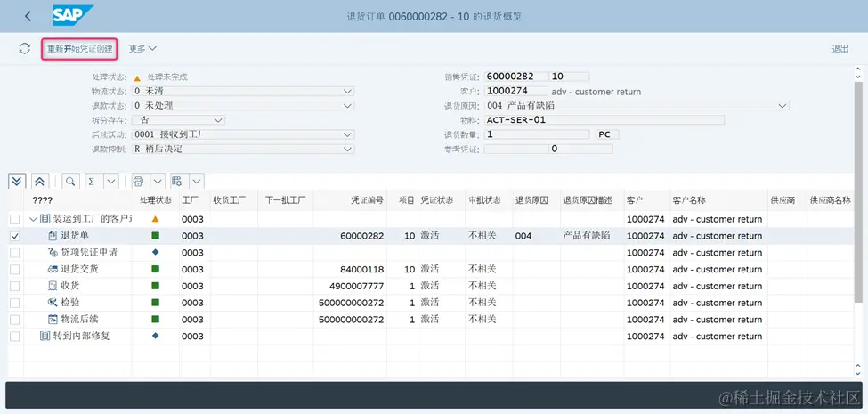Expand all tree nodes icon

click(17, 181)
